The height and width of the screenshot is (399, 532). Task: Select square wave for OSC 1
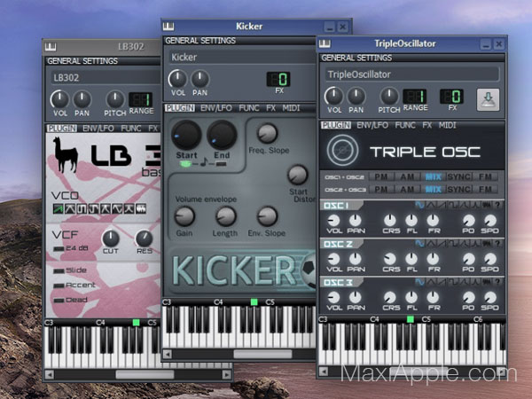click(x=453, y=205)
